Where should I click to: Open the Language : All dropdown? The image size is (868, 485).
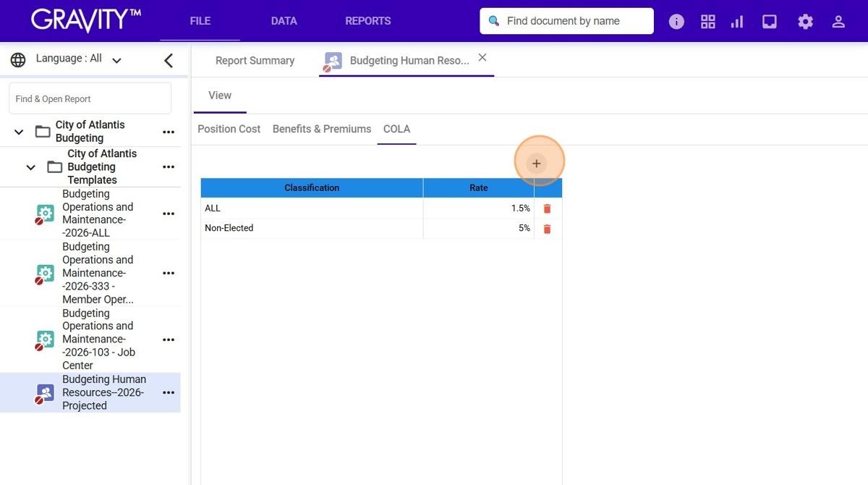click(x=79, y=59)
